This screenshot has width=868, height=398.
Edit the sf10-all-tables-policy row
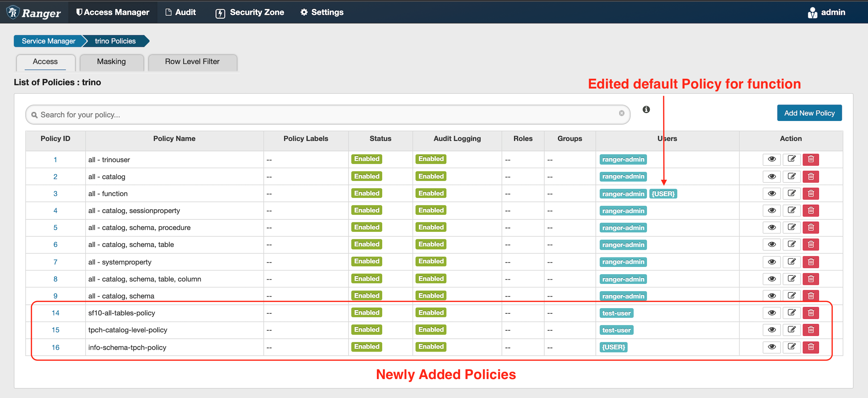pos(791,313)
